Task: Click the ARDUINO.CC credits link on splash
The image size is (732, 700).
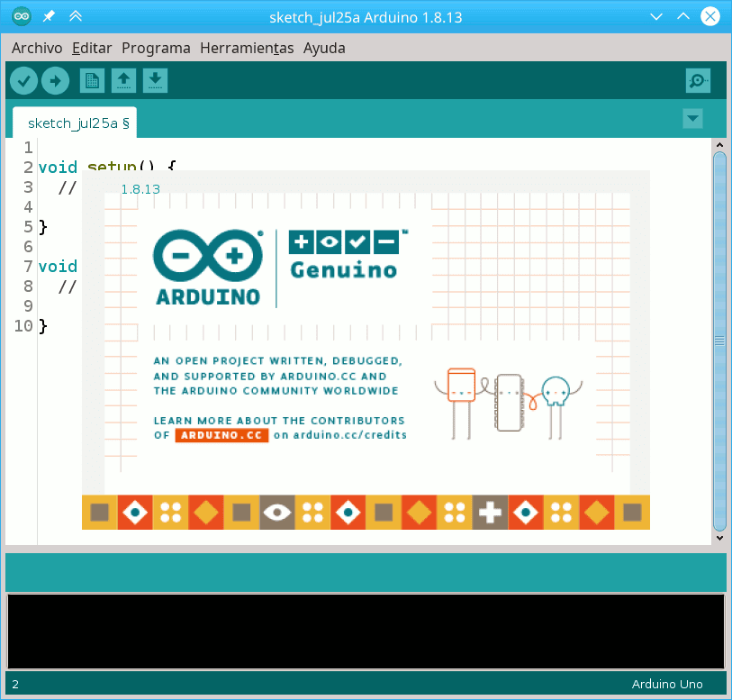Action: (221, 434)
